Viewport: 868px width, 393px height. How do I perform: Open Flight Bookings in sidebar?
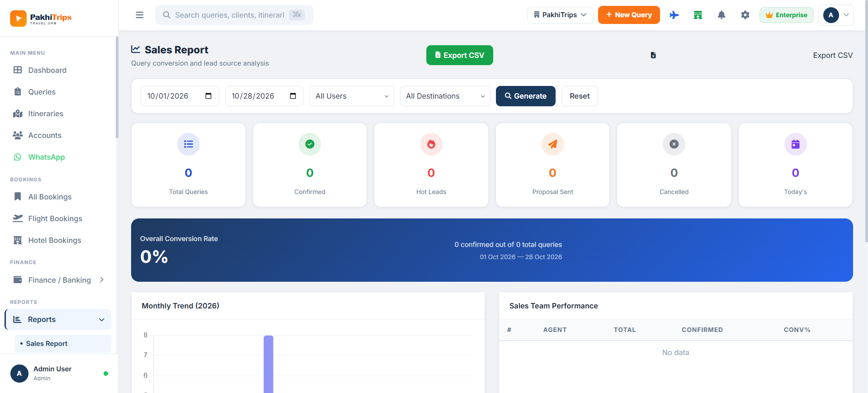click(x=59, y=218)
